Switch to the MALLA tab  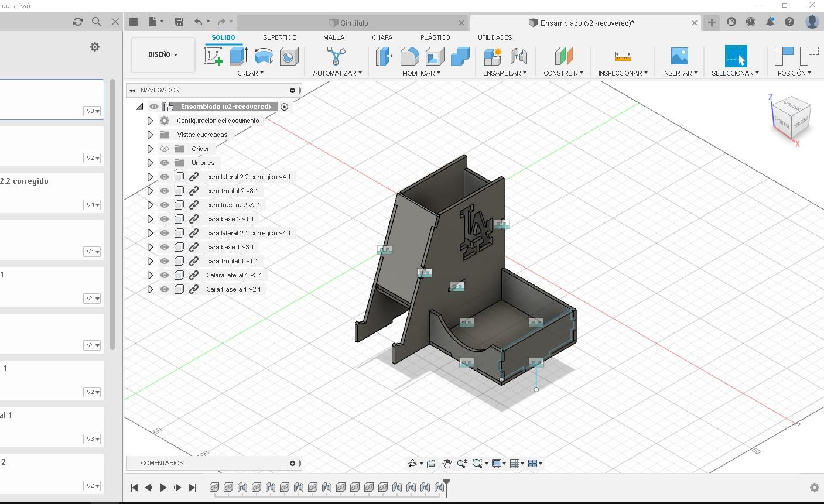tap(334, 37)
